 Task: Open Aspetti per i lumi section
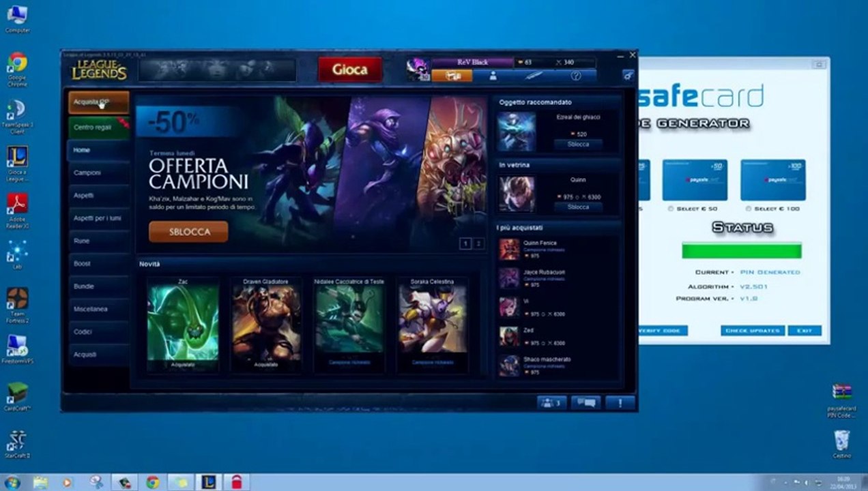point(99,218)
